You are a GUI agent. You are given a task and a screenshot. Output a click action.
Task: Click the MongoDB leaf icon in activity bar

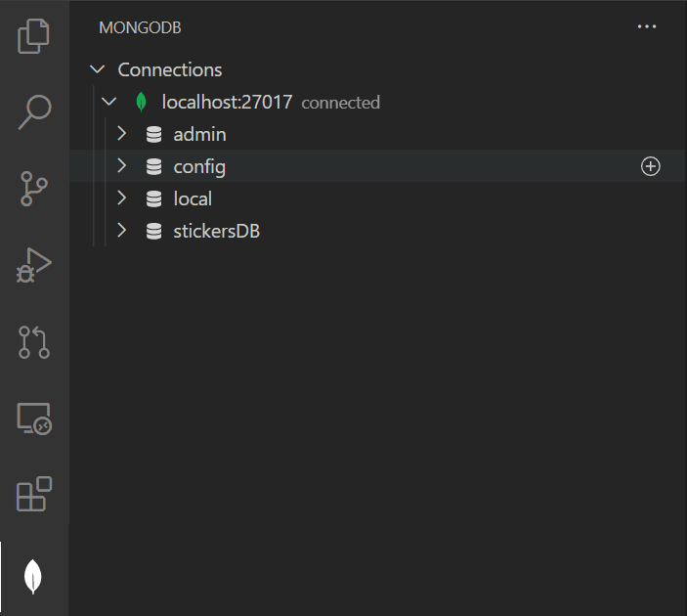(x=34, y=577)
